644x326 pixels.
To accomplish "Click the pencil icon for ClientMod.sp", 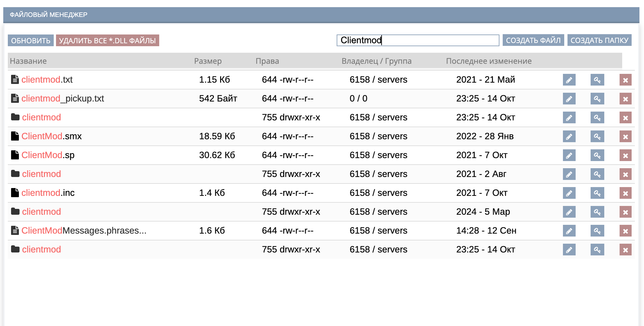I will (x=569, y=155).
